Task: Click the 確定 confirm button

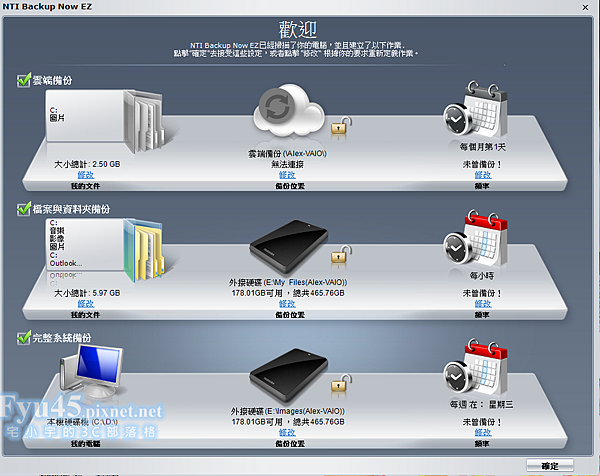Action: [550, 466]
